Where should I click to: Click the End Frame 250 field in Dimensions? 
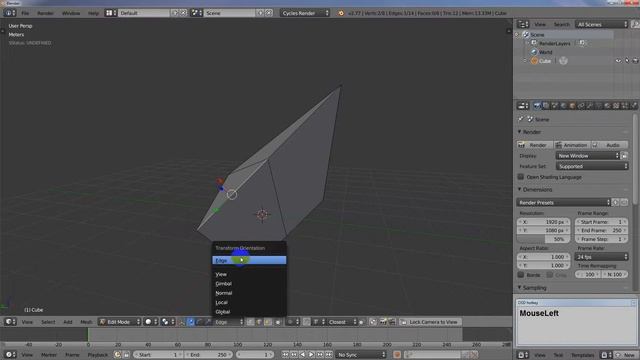coord(601,230)
